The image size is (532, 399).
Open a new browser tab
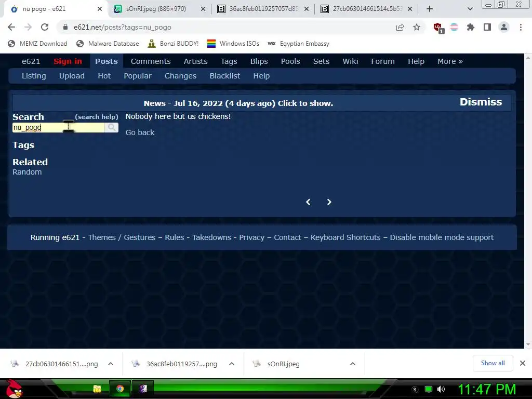430,9
